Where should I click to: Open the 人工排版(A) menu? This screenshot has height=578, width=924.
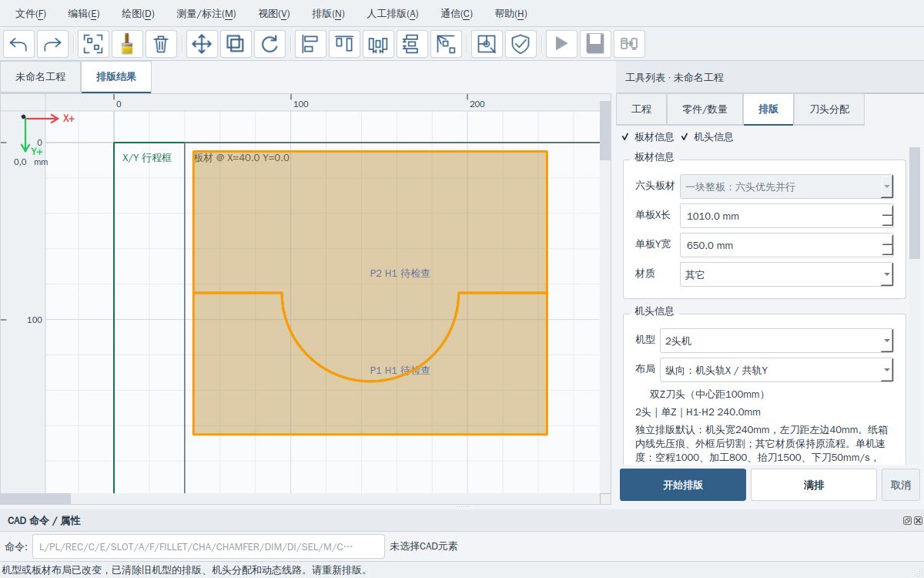393,14
